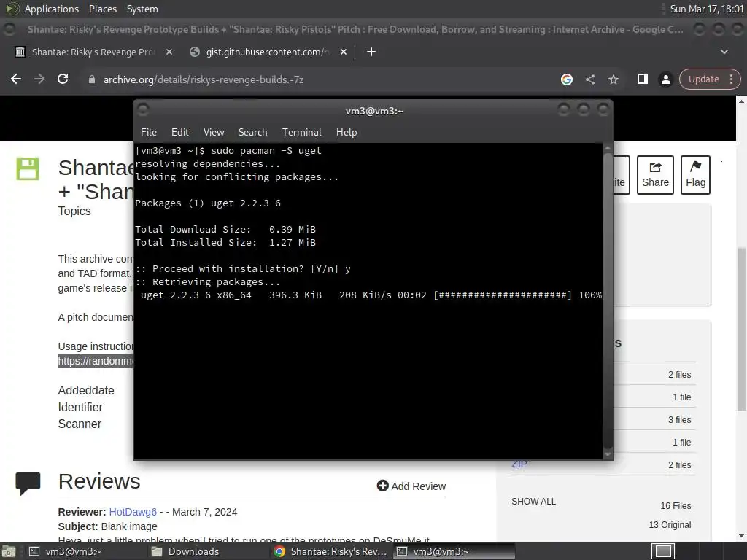
Task: Click the clock showing Sun Mar 17
Action: point(706,9)
